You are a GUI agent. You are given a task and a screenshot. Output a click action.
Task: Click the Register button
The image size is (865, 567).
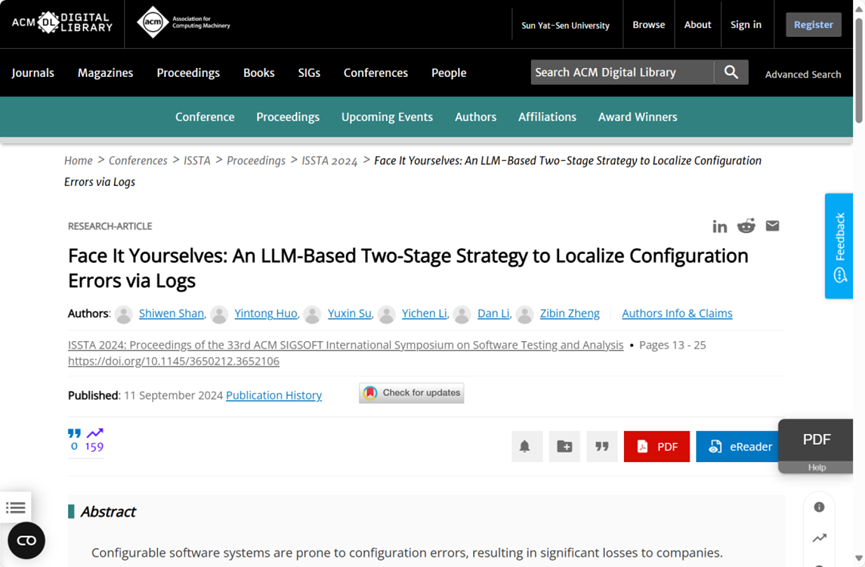(x=812, y=24)
